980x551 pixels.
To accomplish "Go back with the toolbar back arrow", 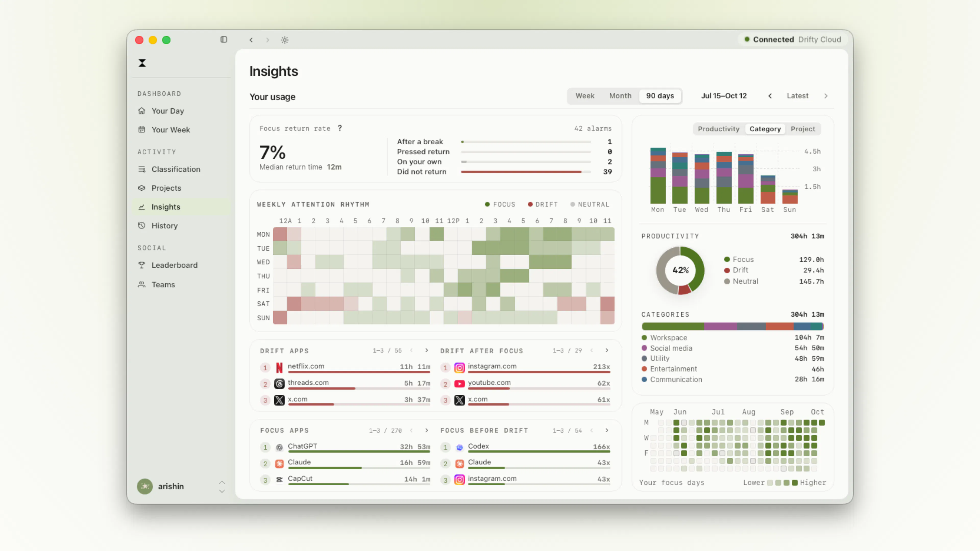I will coord(251,40).
